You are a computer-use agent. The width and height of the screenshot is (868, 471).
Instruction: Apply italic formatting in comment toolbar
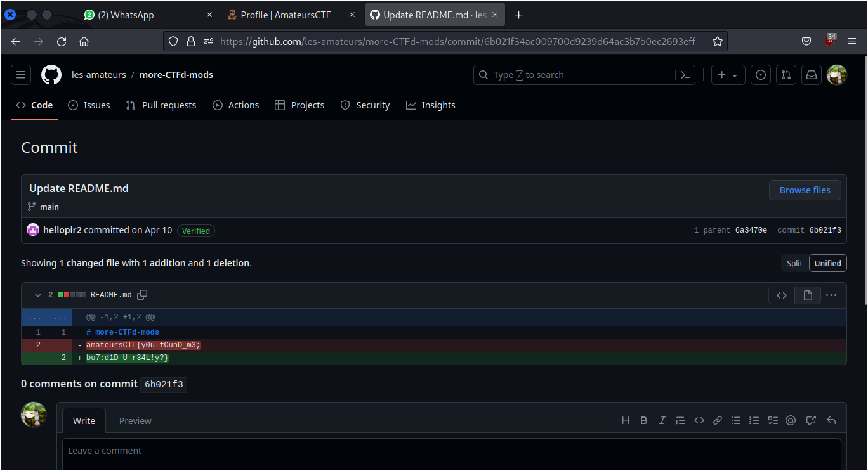(662, 420)
